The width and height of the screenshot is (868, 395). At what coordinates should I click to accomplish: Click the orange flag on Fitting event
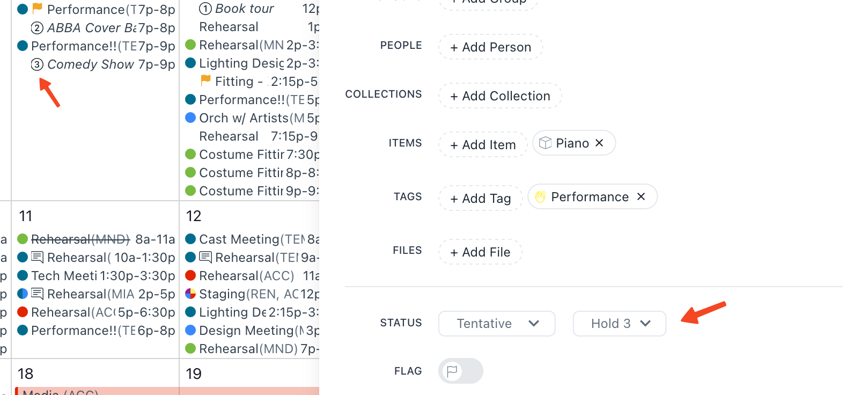click(x=205, y=81)
